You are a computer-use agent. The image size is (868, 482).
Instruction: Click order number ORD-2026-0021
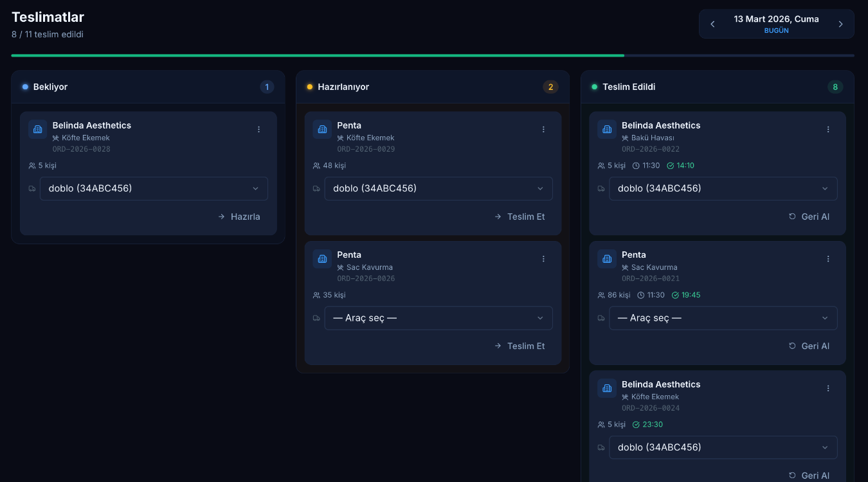(x=651, y=279)
